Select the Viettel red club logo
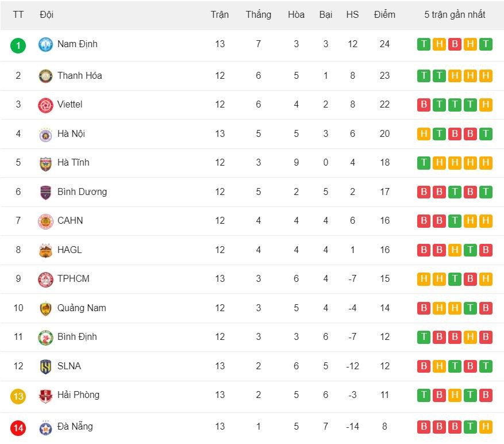Image resolution: width=504 pixels, height=444 pixels. [45, 105]
